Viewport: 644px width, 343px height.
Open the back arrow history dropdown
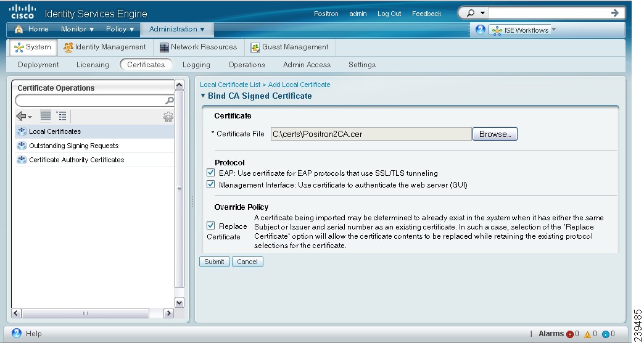point(30,117)
